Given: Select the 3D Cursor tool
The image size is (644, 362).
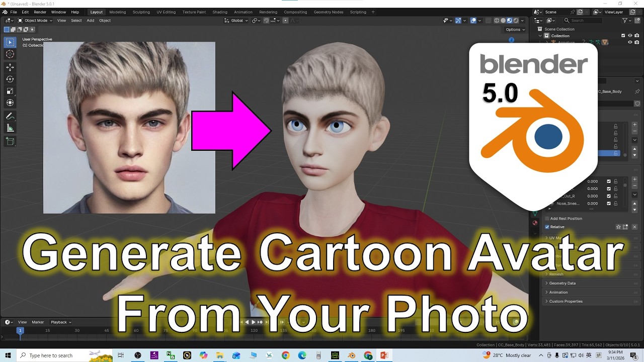Looking at the screenshot, I should click(10, 54).
